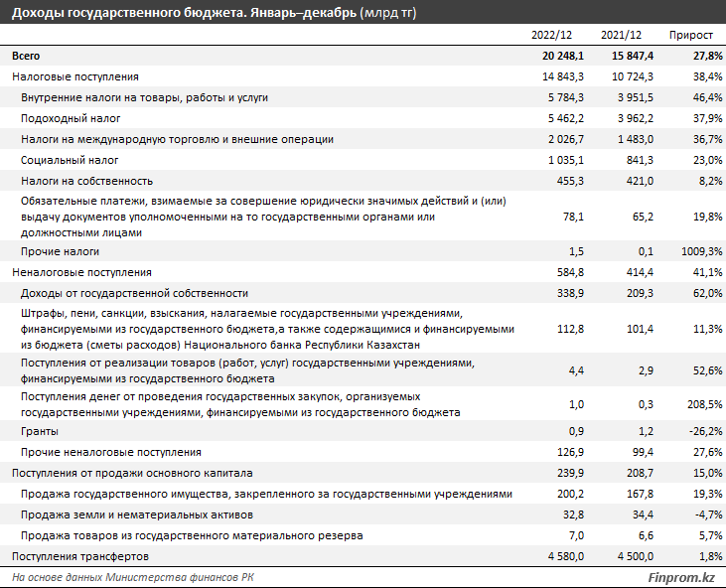Click growth value '-26,2%'
This screenshot has height=588, width=726.
pyautogui.click(x=706, y=431)
